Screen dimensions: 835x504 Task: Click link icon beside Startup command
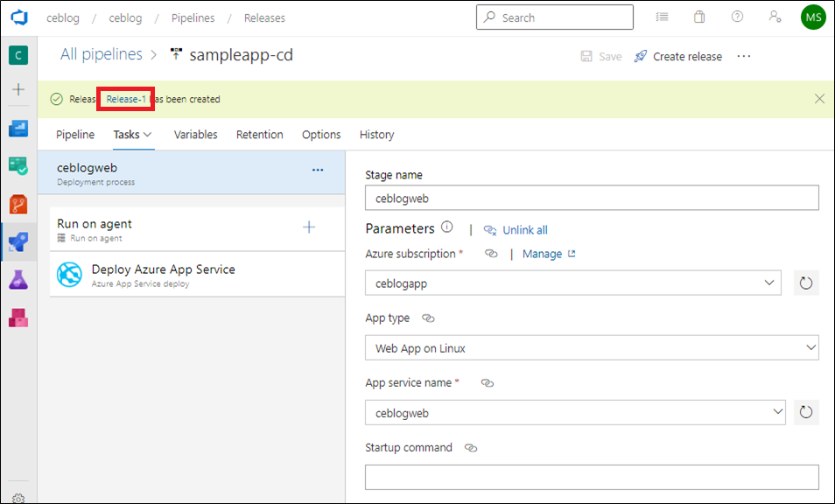tap(471, 448)
